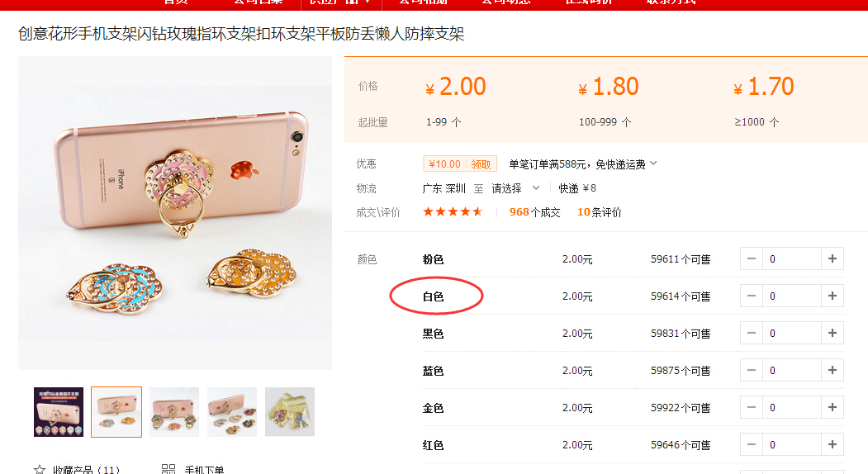Click plus button for 黑色 row
The height and width of the screenshot is (474, 868).
point(832,333)
